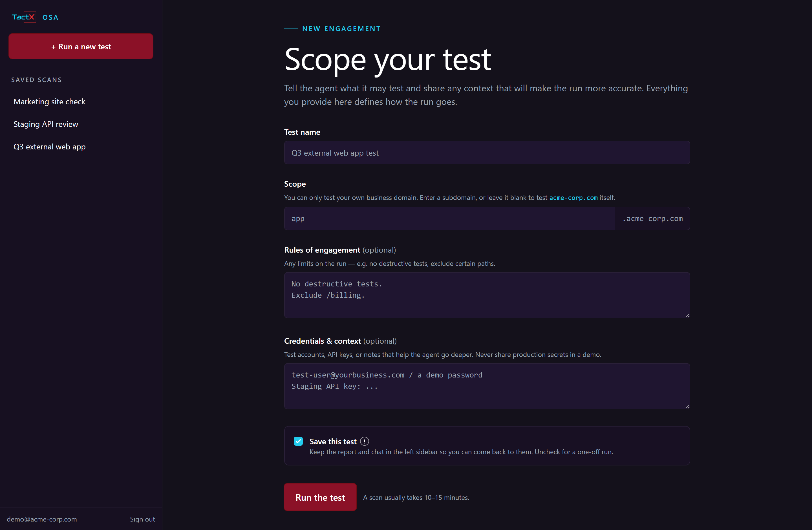Open the Q3 external web app saved scan

(49, 147)
